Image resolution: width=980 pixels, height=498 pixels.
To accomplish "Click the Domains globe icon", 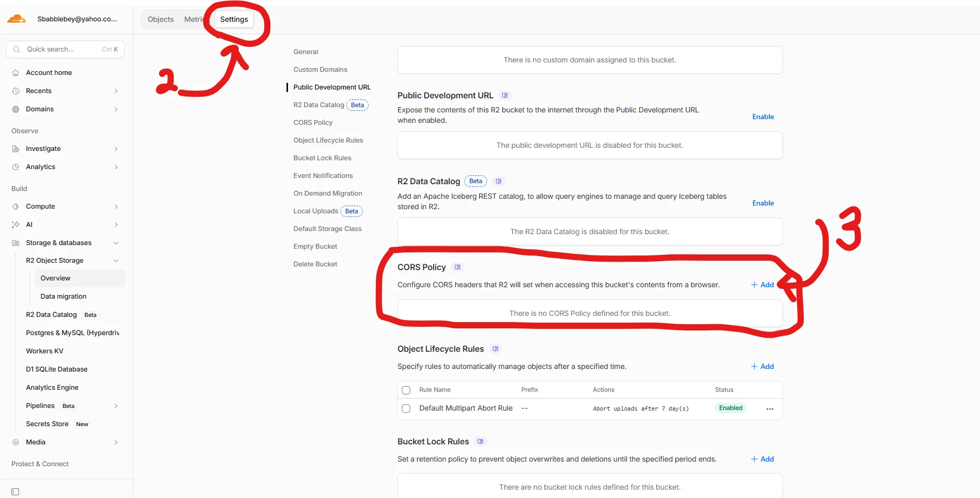I will point(16,109).
